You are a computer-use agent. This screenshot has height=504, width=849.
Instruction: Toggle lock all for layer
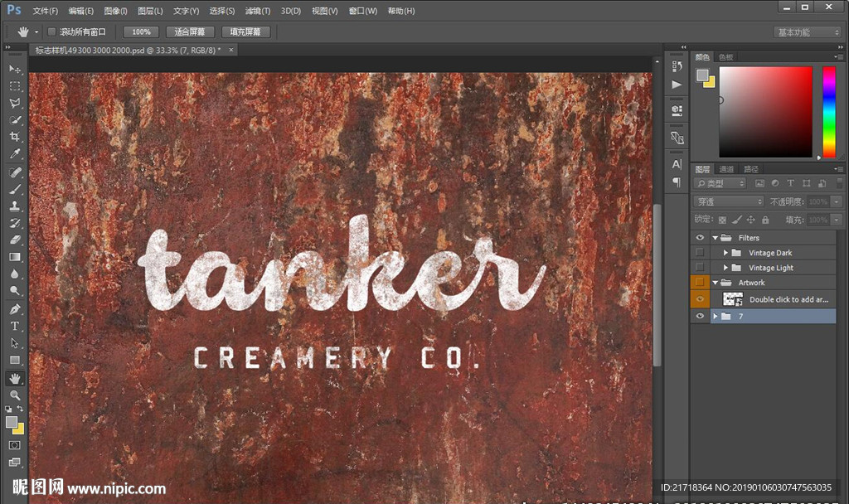tap(765, 220)
